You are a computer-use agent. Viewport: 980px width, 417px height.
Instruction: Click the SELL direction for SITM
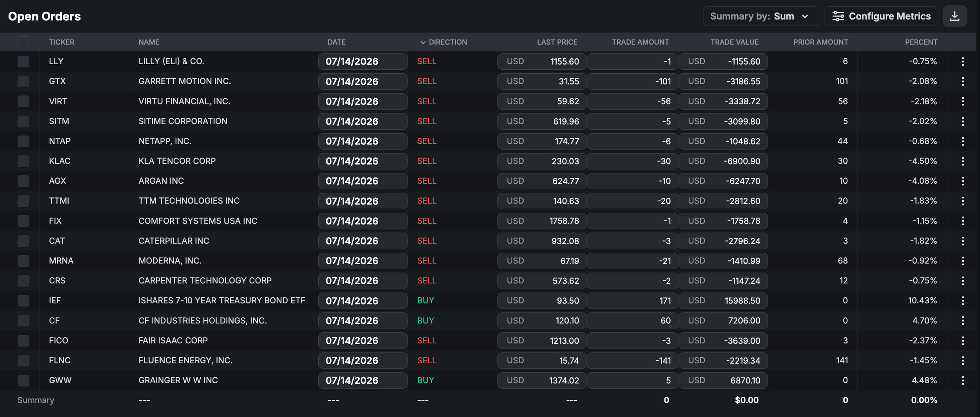point(426,121)
